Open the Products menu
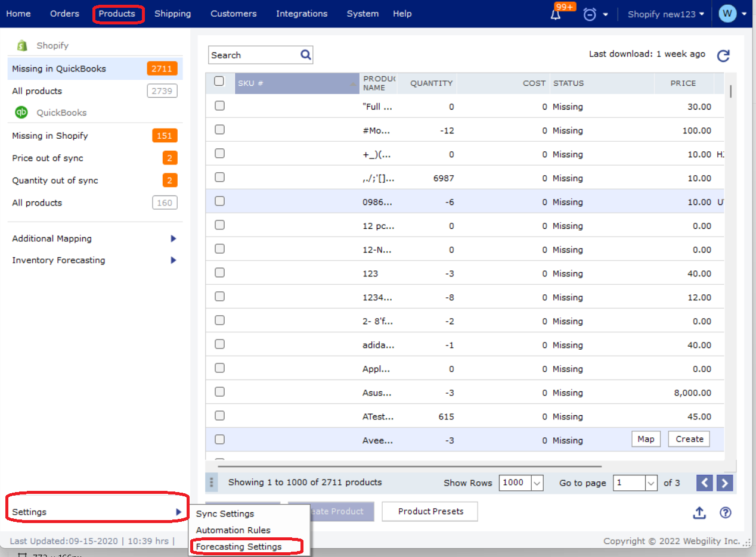The image size is (756, 557). (117, 13)
